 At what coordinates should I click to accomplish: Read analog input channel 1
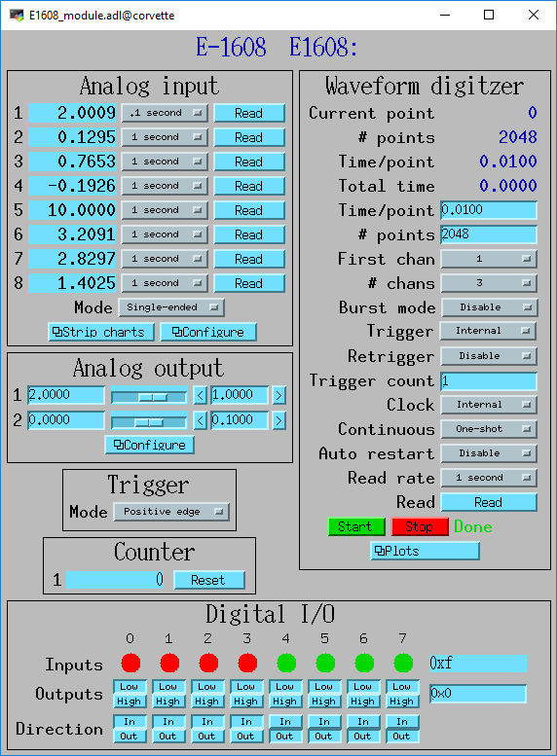coord(249,113)
